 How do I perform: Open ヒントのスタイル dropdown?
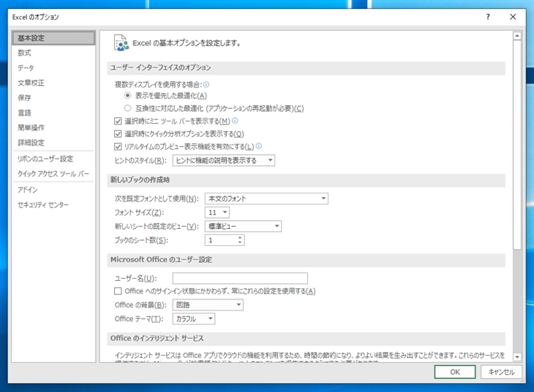(x=223, y=160)
